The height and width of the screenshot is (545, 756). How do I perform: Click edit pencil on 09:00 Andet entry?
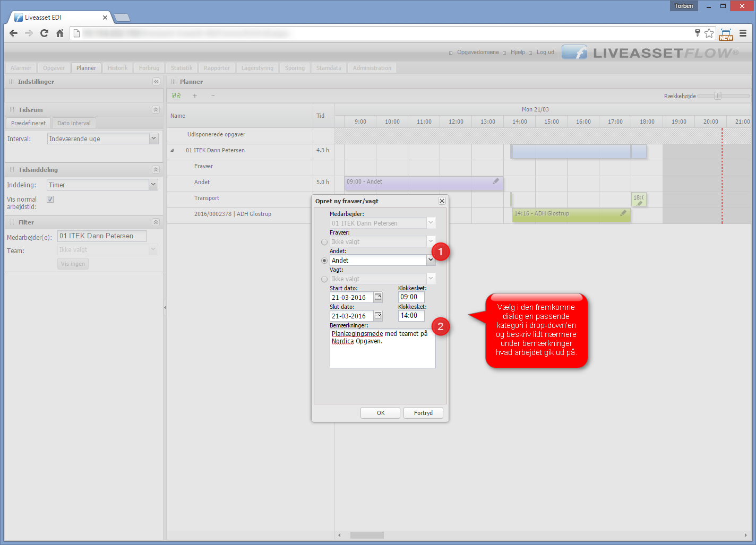click(496, 181)
